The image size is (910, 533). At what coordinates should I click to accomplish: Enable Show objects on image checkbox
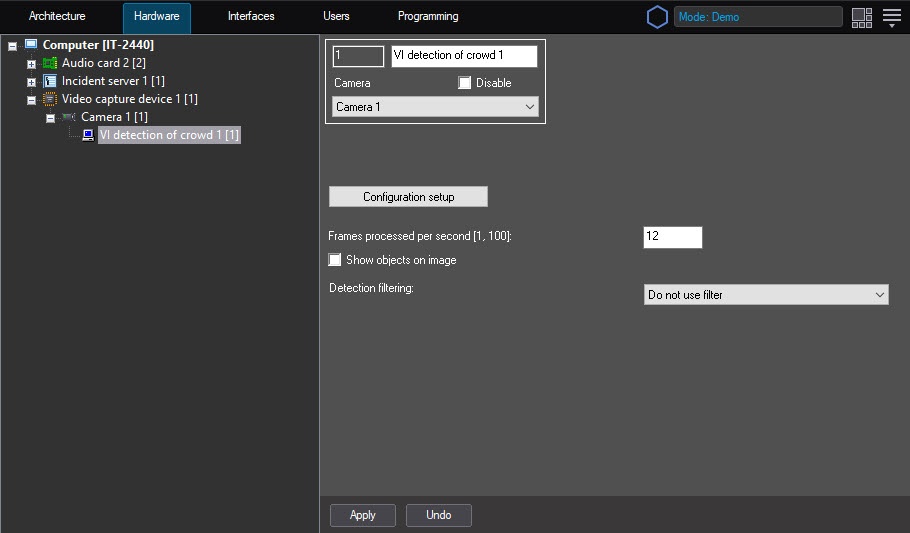[x=336, y=260]
